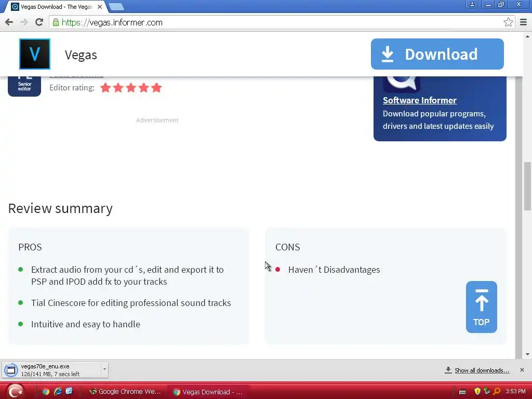
Task: Click the 3:53 PM system clock
Action: click(x=515, y=392)
